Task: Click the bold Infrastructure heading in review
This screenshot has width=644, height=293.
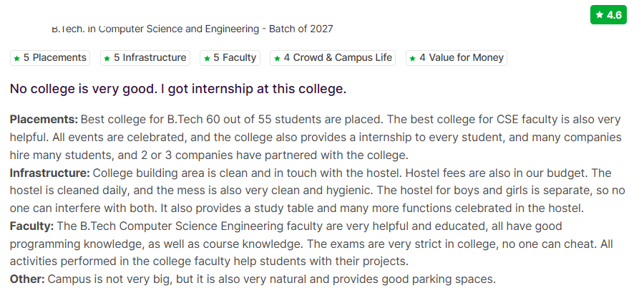Action: (x=50, y=173)
